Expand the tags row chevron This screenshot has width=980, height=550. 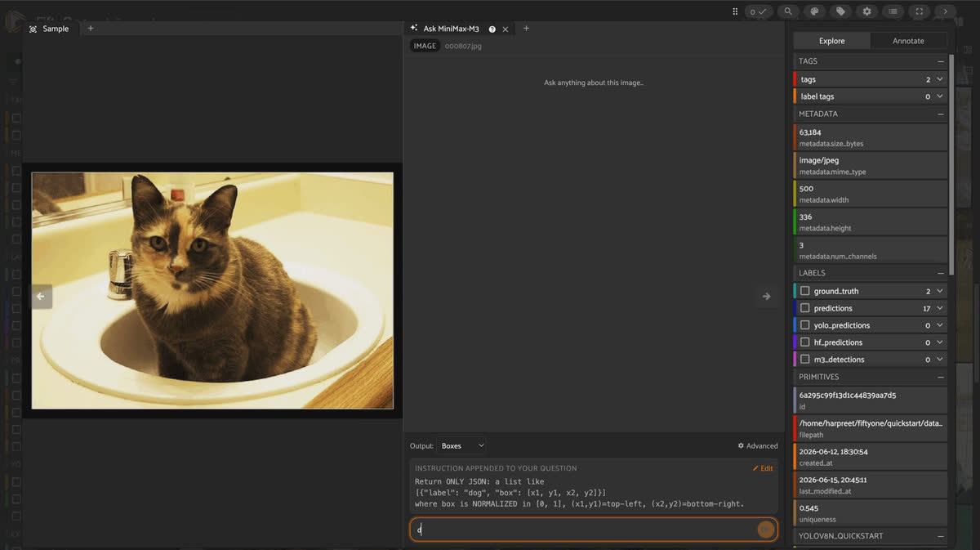[940, 79]
